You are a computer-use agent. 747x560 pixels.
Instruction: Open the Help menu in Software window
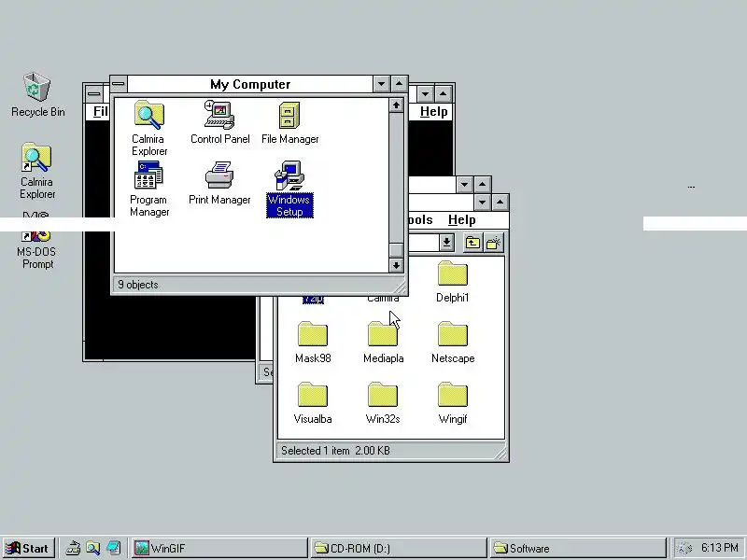(x=461, y=220)
